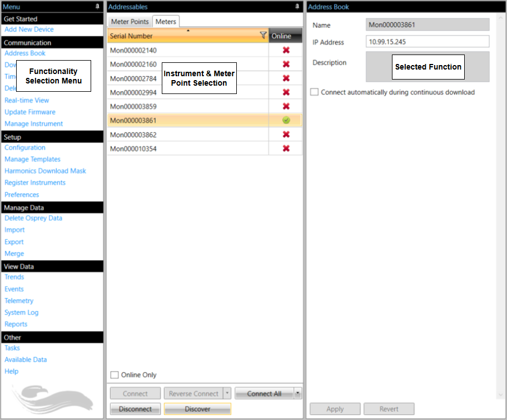The height and width of the screenshot is (420, 507).
Task: Expand the Reverse Connect dropdown arrow
Action: [227, 393]
